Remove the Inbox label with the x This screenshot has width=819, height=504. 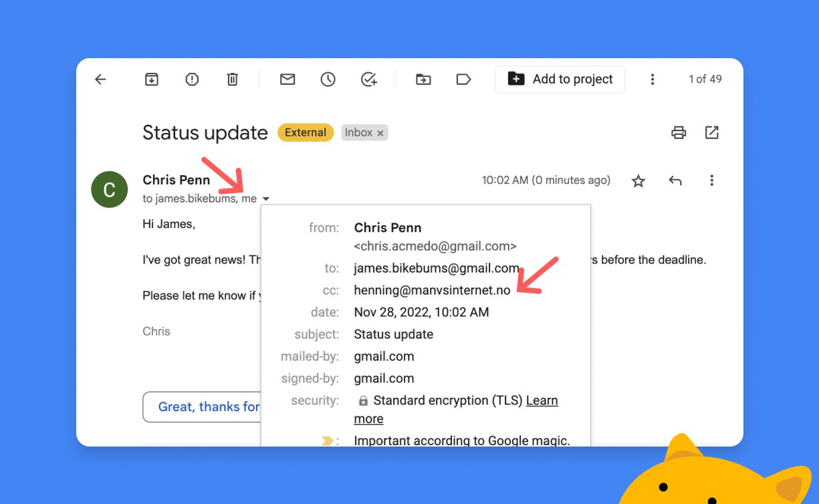pos(380,133)
